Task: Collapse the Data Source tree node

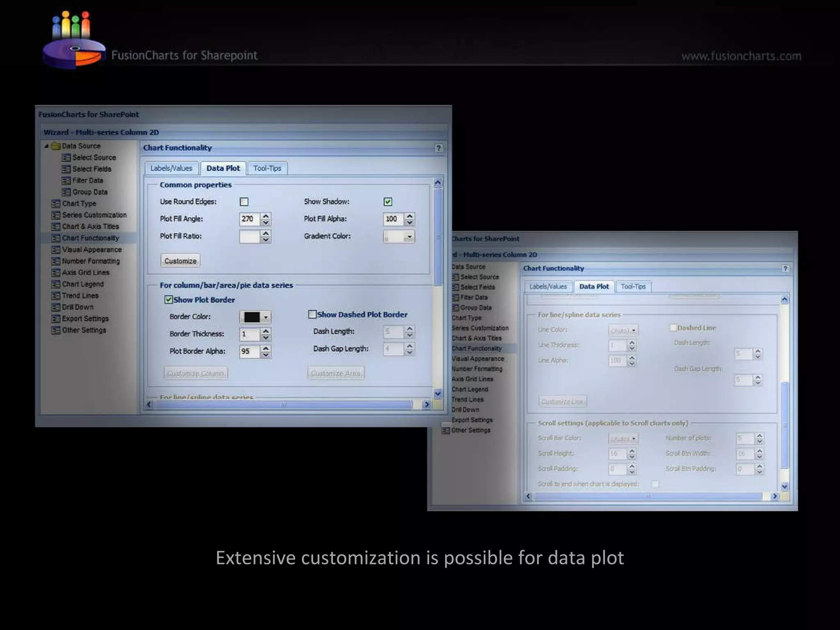Action: [x=46, y=146]
